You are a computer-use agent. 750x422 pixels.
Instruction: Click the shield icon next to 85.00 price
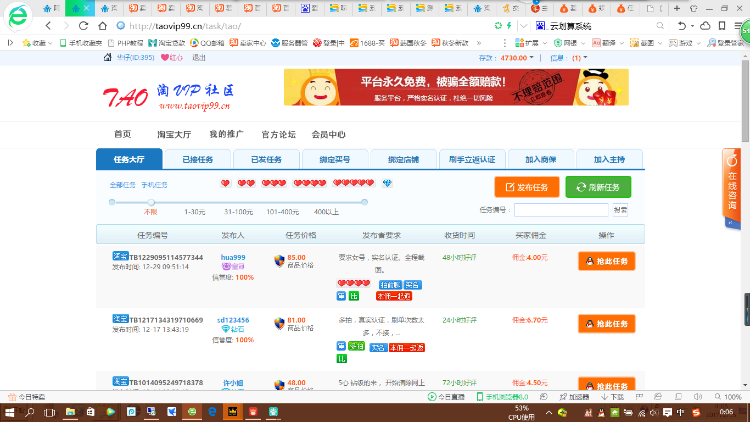(279, 261)
